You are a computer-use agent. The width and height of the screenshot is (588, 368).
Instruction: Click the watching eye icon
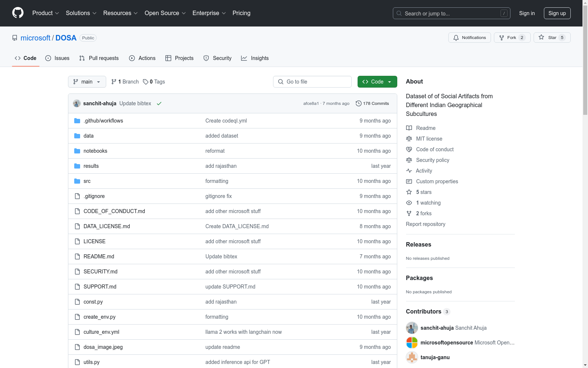(x=409, y=203)
